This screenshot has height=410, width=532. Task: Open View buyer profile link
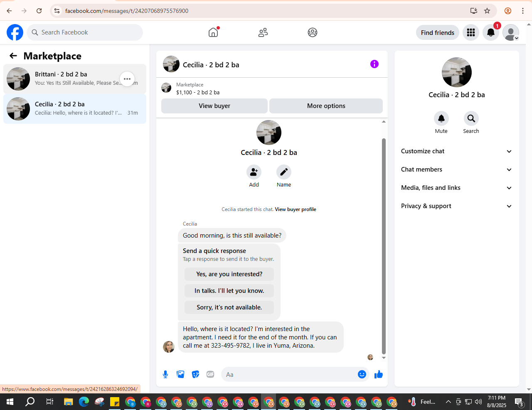pyautogui.click(x=296, y=209)
